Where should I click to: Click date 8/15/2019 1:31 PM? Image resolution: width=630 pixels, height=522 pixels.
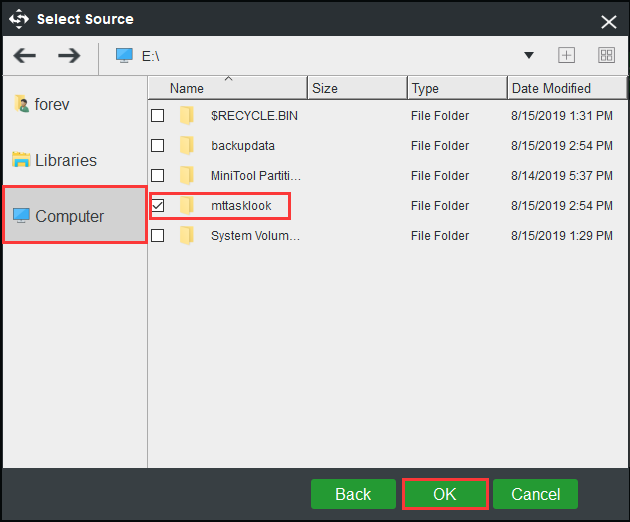(562, 116)
